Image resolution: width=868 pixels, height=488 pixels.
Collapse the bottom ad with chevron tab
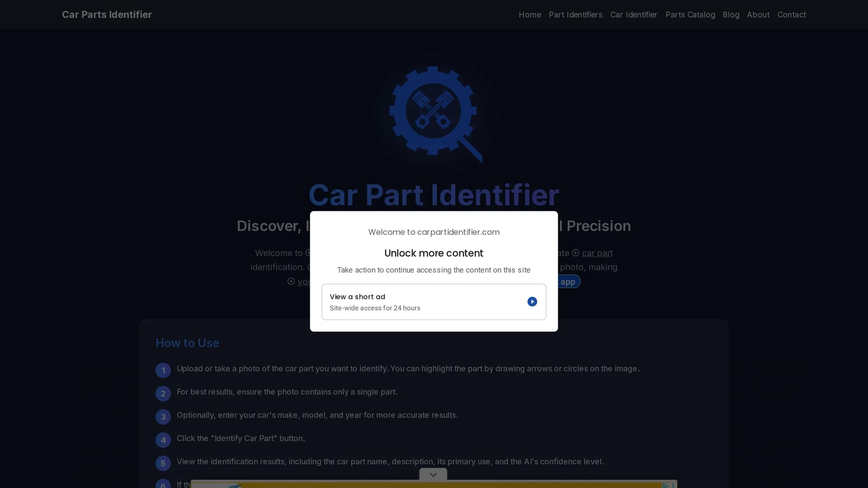[x=433, y=474]
